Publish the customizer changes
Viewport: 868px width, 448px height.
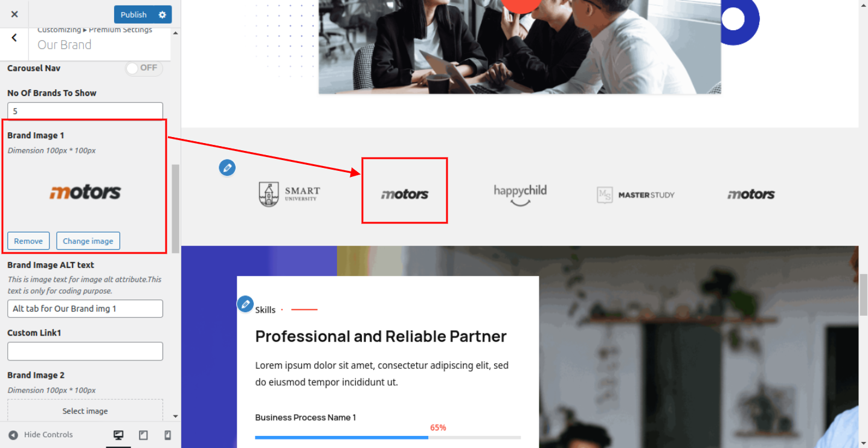coord(133,14)
